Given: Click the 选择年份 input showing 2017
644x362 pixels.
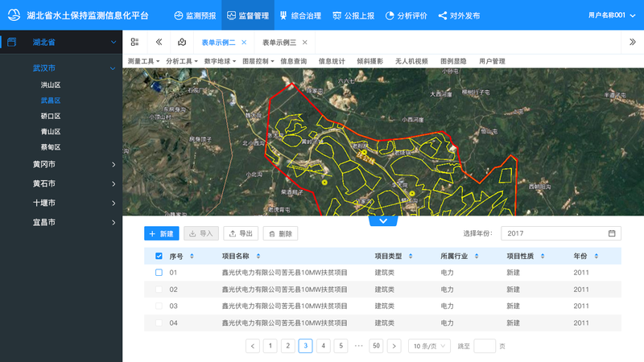Looking at the screenshot, I should (x=560, y=233).
